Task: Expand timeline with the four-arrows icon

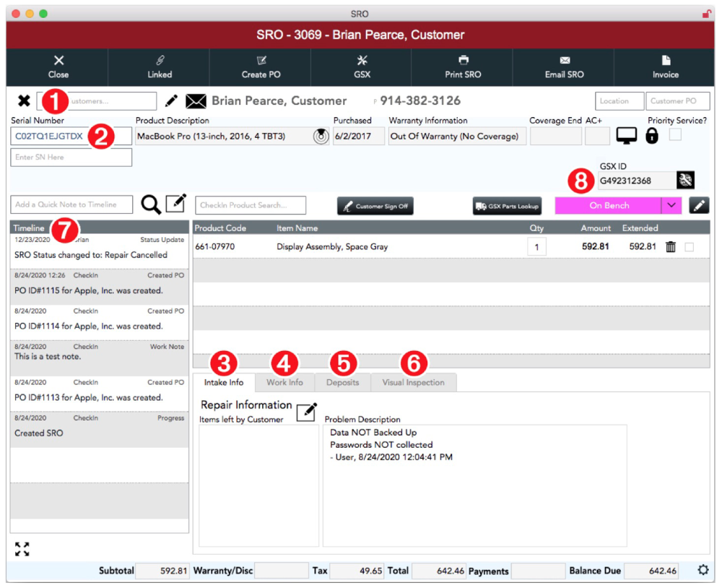Action: point(22,549)
